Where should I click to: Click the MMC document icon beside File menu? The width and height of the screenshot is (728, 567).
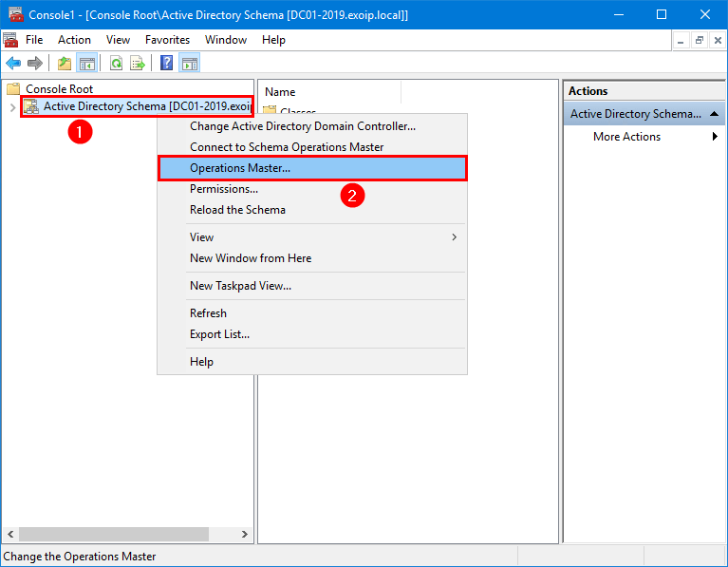point(10,40)
